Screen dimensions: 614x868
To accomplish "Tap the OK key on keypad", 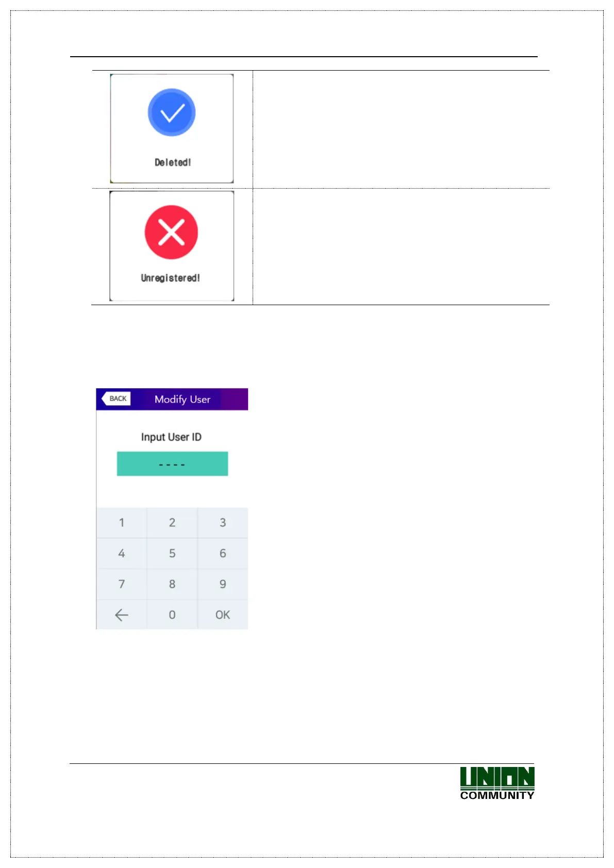I will tap(223, 614).
